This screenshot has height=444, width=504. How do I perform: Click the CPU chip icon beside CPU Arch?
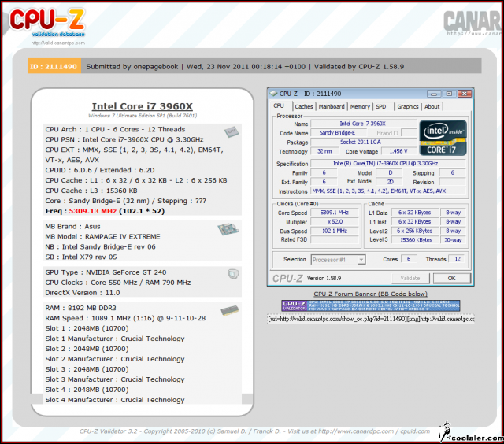[232, 131]
